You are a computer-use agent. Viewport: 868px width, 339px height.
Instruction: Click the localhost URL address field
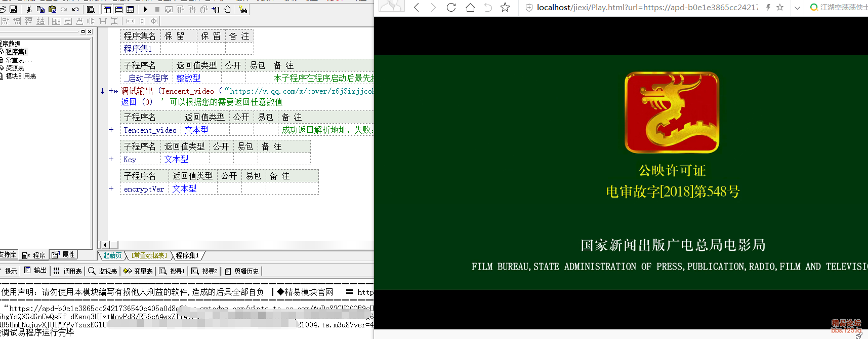coord(647,7)
